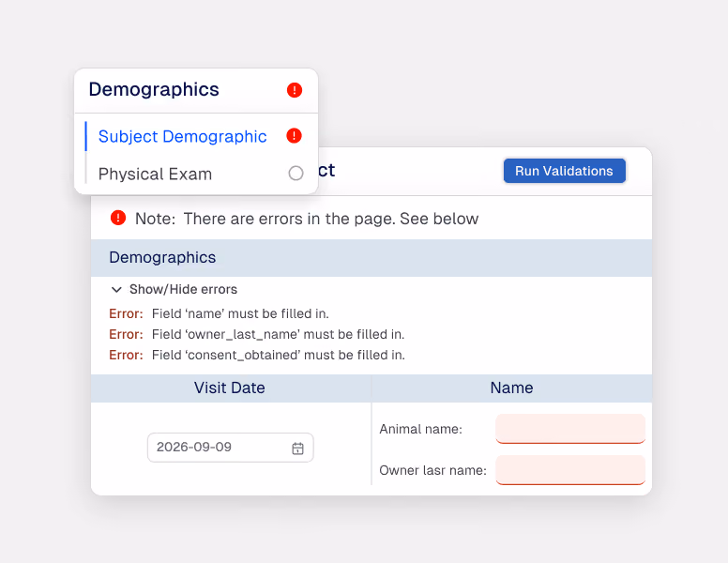
Task: Click the Visit Date input showing 2026-09-09
Action: pos(230,448)
